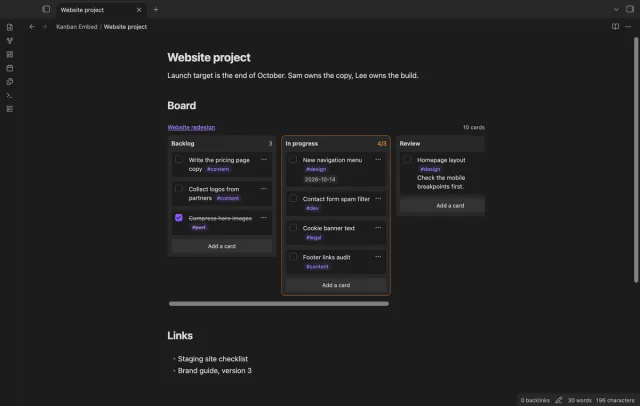640x406 pixels.
Task: Click #design tag on New navigation menu
Action: click(316, 169)
